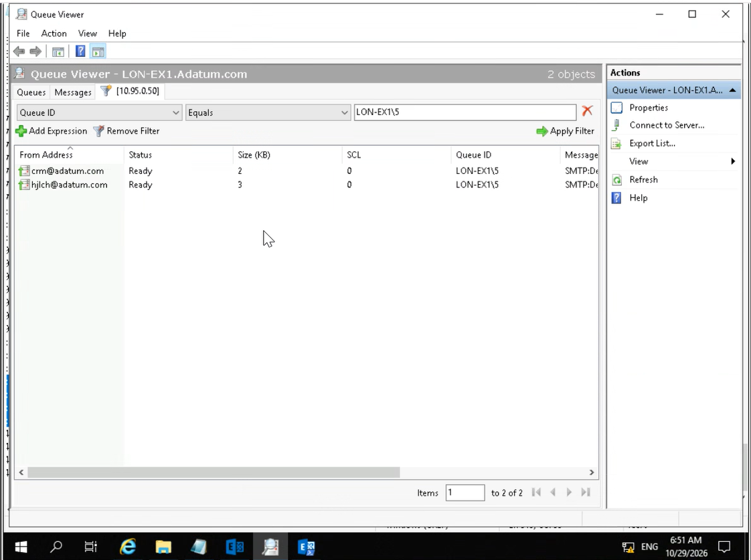The height and width of the screenshot is (560, 751).
Task: Select the [10.95.0.50] filtered tab
Action: coord(131,91)
